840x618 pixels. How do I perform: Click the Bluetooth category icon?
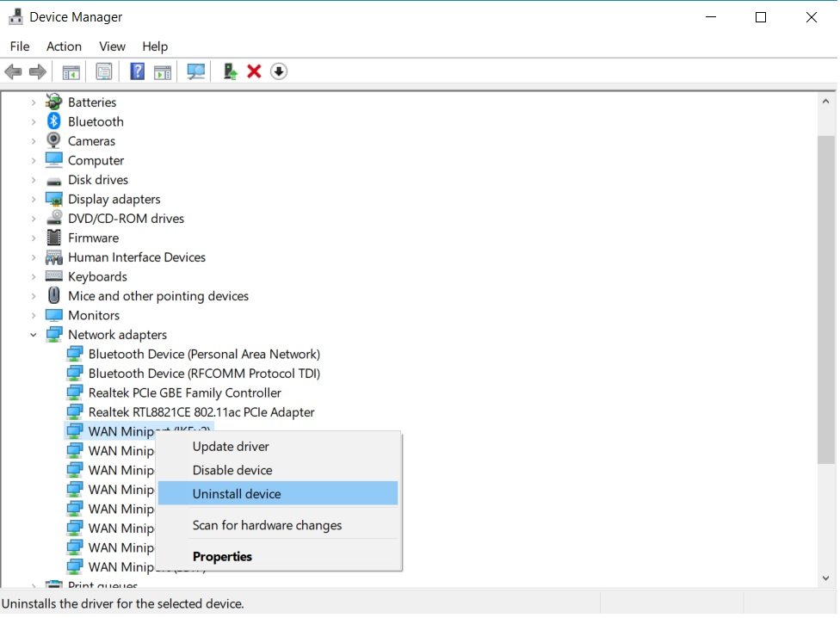click(53, 121)
